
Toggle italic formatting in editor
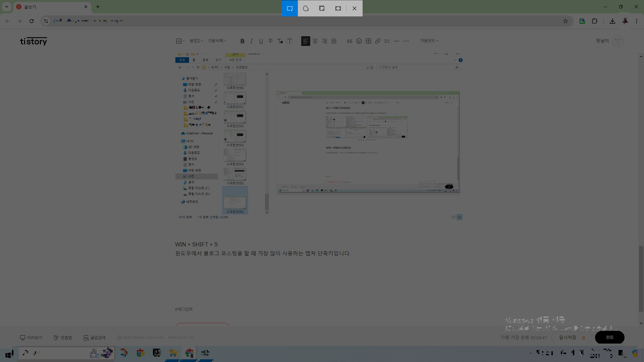252,41
